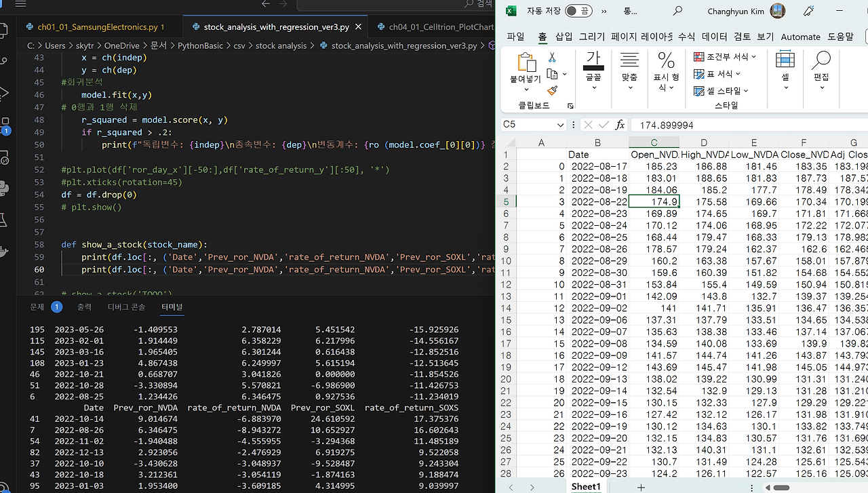
Task: Click the Excel horizontal scrollbar thumb
Action: [781, 488]
